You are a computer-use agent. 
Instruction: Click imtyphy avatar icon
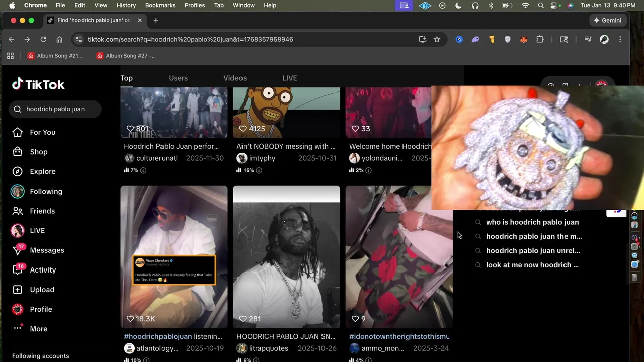click(x=242, y=158)
